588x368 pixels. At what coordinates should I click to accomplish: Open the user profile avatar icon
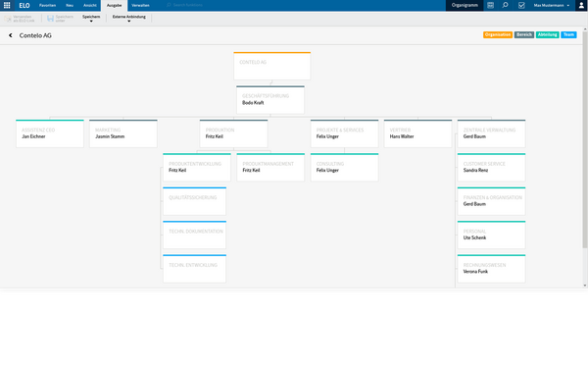coord(581,5)
